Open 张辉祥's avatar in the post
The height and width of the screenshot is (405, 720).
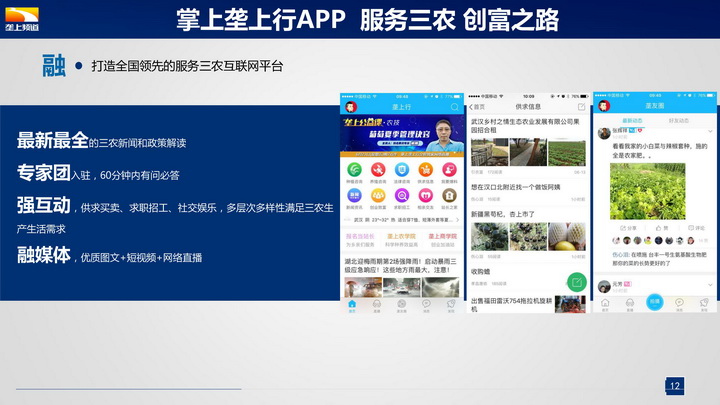click(604, 134)
